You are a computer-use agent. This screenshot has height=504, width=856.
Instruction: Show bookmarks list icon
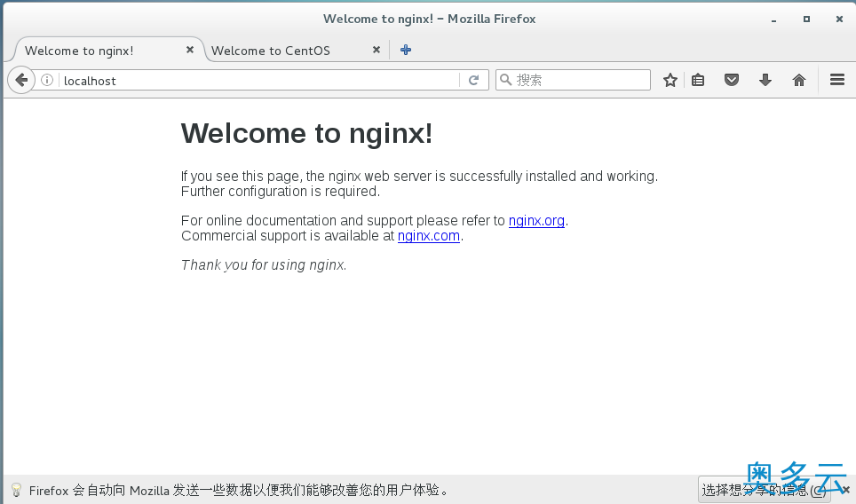(698, 80)
